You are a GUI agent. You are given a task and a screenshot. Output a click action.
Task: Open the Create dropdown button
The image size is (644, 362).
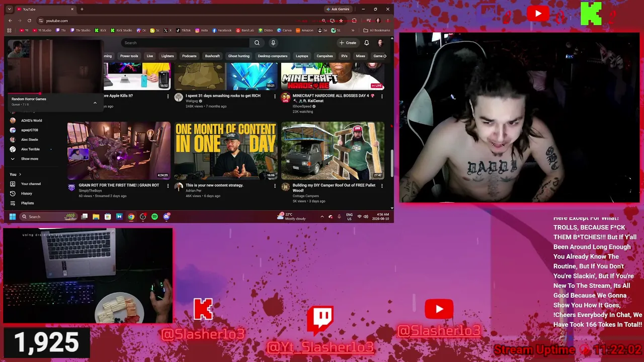348,43
